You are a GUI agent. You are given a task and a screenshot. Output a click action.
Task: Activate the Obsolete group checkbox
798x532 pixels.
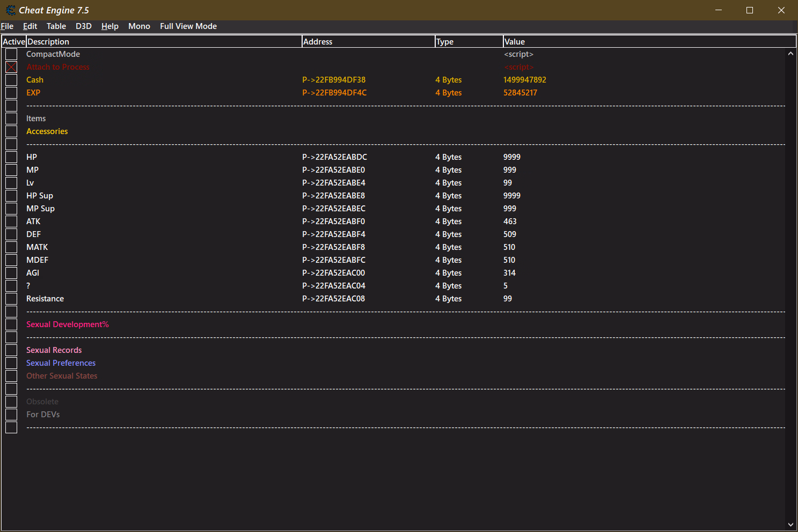point(11,402)
